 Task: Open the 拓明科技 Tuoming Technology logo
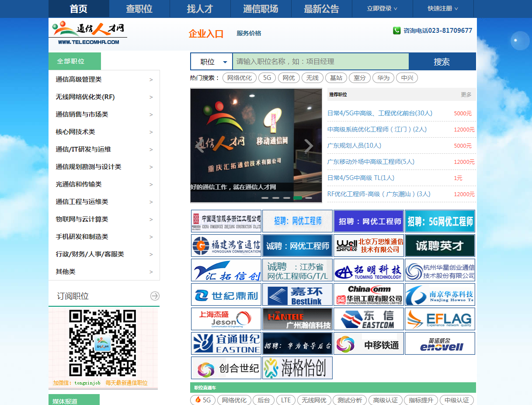coord(369,270)
